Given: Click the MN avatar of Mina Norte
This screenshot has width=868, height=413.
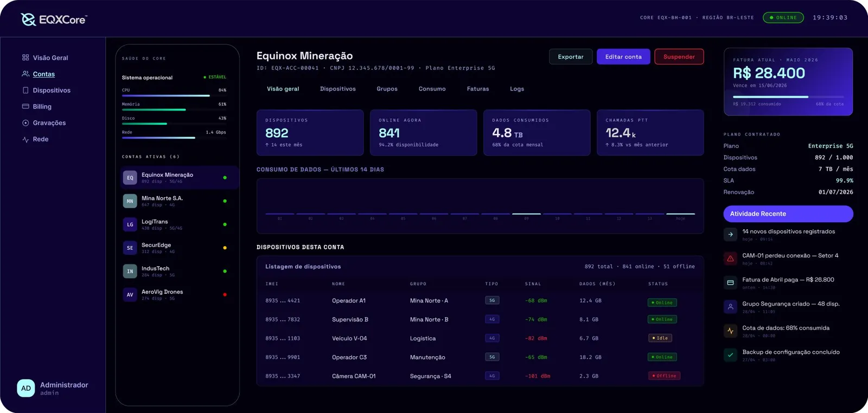Looking at the screenshot, I should (130, 201).
